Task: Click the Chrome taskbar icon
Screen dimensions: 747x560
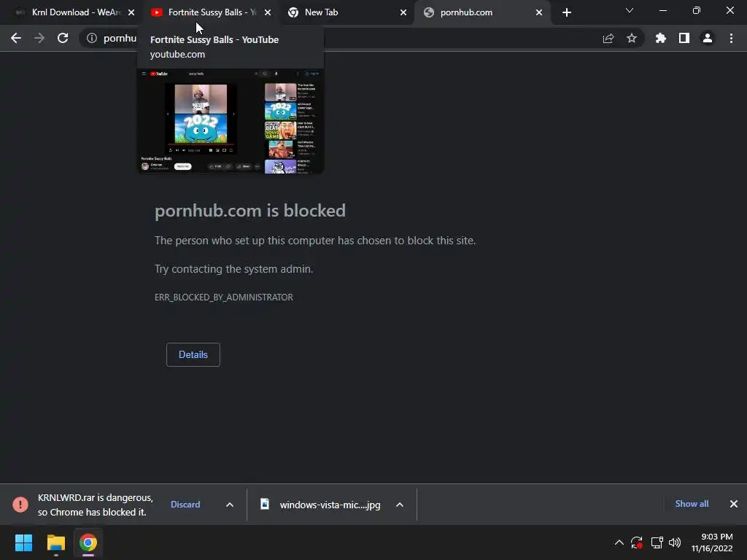Action: [x=88, y=542]
